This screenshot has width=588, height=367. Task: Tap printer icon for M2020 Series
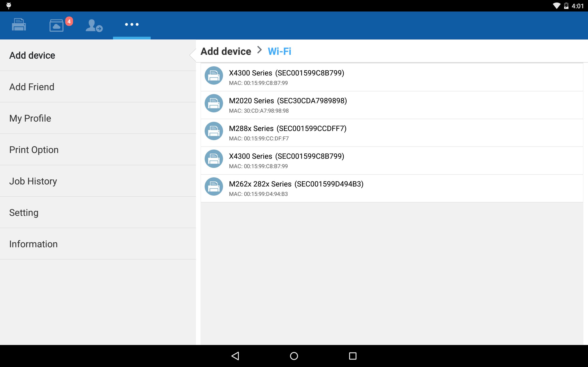coord(214,103)
